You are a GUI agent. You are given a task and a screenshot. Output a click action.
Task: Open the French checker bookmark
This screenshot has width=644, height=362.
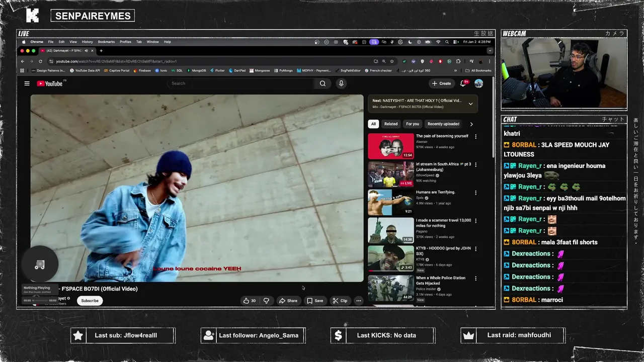[378, 70]
